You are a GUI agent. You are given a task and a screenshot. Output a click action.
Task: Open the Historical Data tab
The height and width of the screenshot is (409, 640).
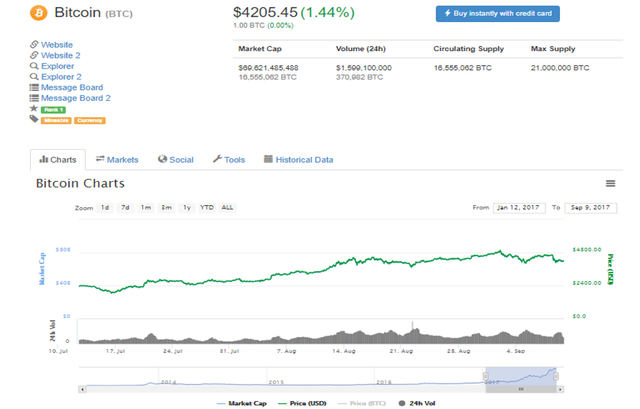click(x=299, y=160)
